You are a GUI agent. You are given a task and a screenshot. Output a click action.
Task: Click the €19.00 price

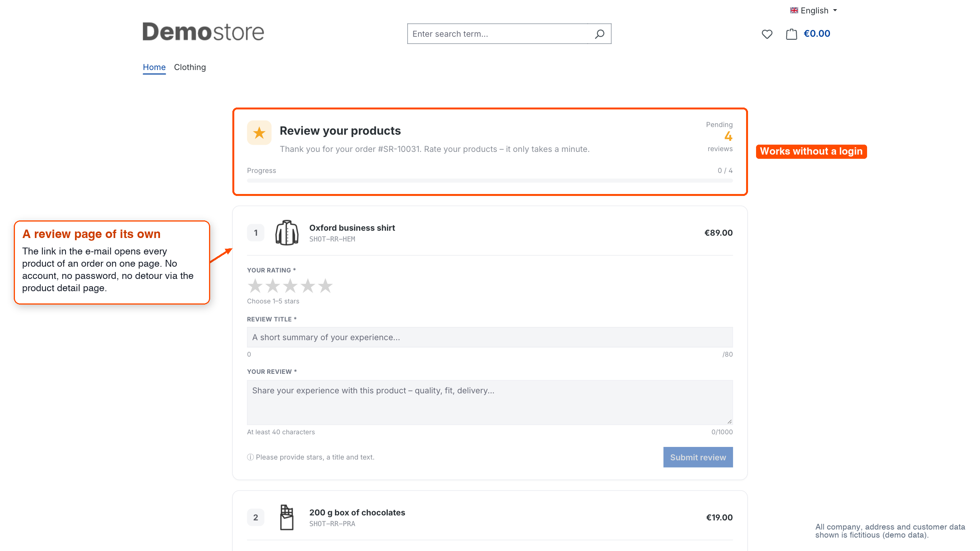(x=719, y=517)
